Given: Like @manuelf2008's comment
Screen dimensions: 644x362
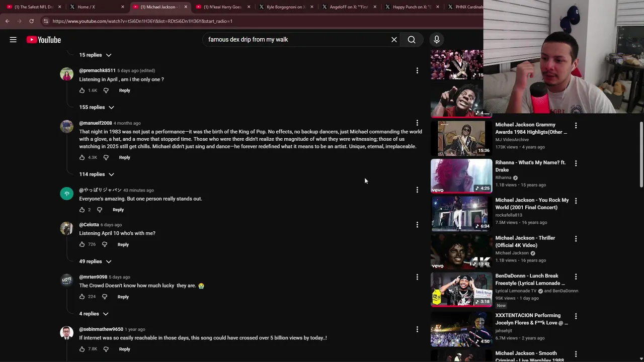Looking at the screenshot, I should point(82,157).
